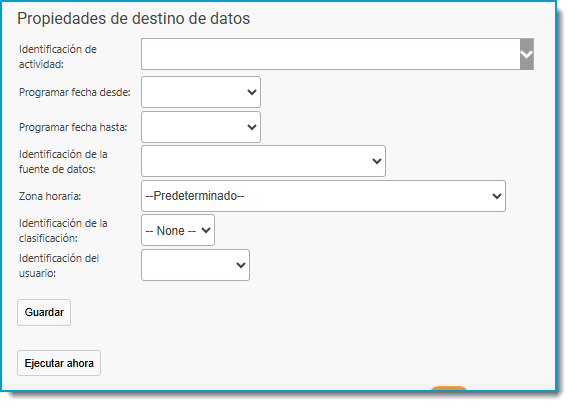This screenshot has width=571, height=406.
Task: Click the Zona horaria label
Action: [x=50, y=196]
